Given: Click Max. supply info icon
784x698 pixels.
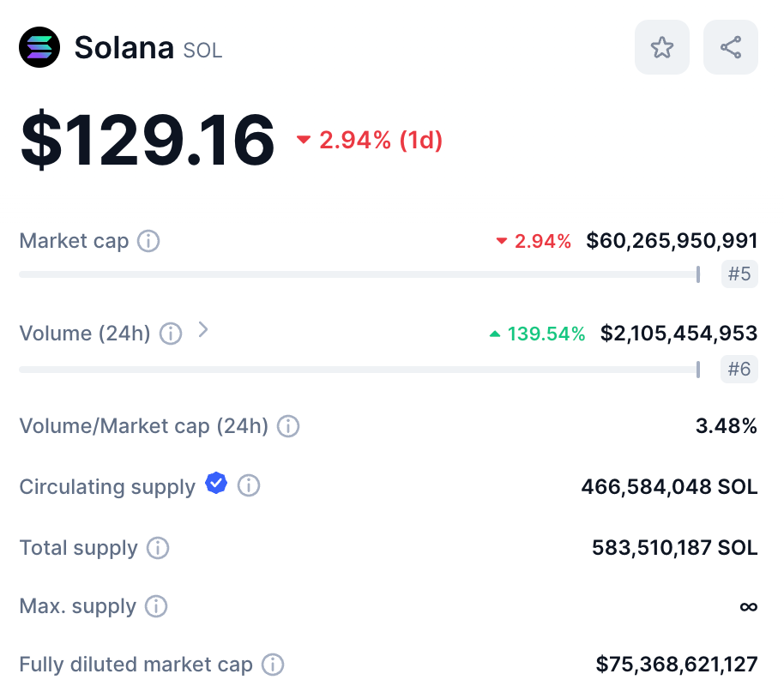Looking at the screenshot, I should click(x=156, y=606).
